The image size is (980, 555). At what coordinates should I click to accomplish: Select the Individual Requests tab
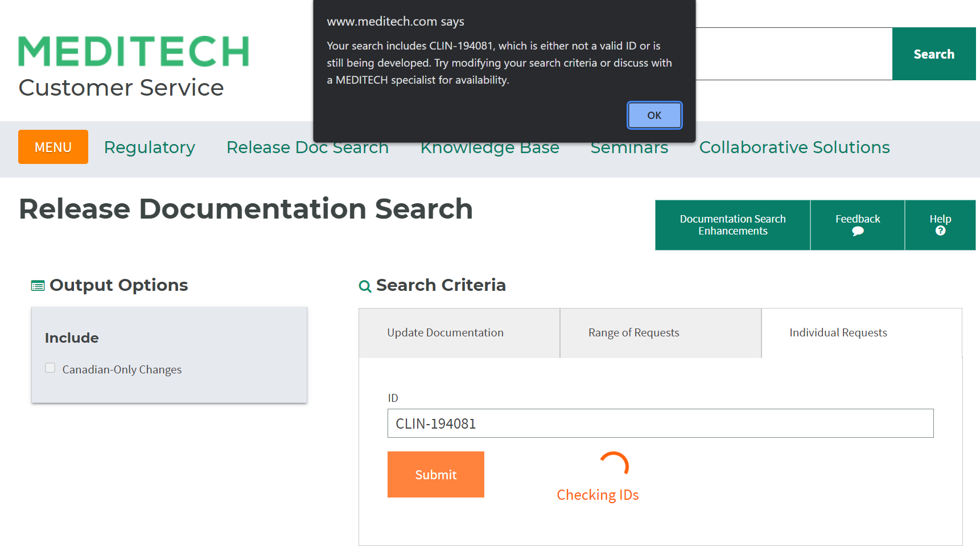[862, 333]
